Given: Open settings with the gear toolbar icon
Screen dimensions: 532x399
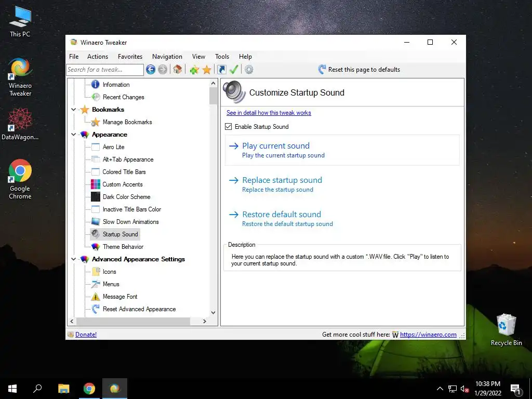Looking at the screenshot, I should click(249, 70).
